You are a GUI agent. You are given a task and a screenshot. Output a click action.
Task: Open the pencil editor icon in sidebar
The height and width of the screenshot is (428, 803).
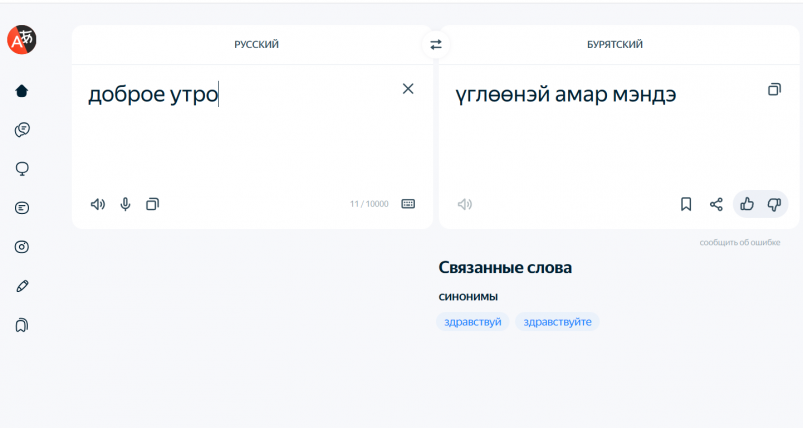click(22, 286)
